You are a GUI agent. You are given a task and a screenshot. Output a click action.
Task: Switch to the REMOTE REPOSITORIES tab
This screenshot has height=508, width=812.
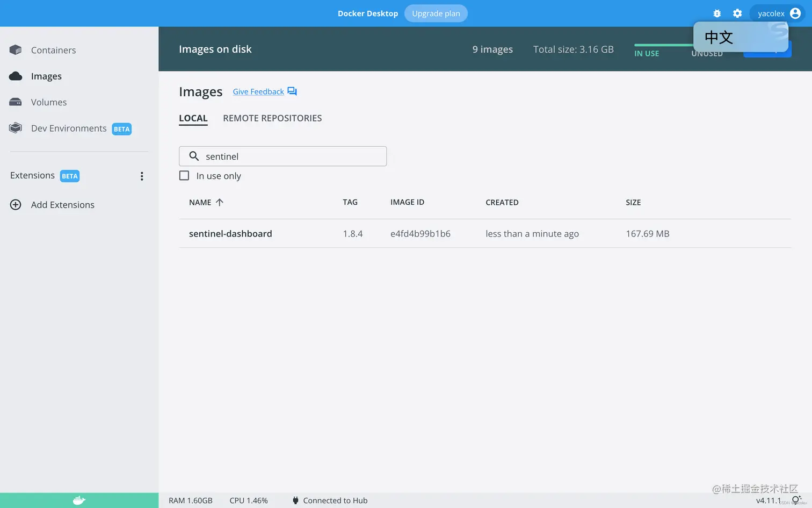pos(272,118)
